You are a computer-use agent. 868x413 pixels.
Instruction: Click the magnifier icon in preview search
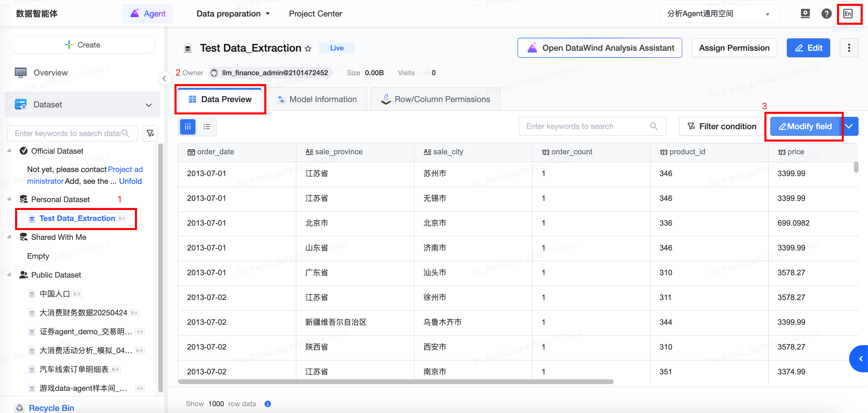654,126
